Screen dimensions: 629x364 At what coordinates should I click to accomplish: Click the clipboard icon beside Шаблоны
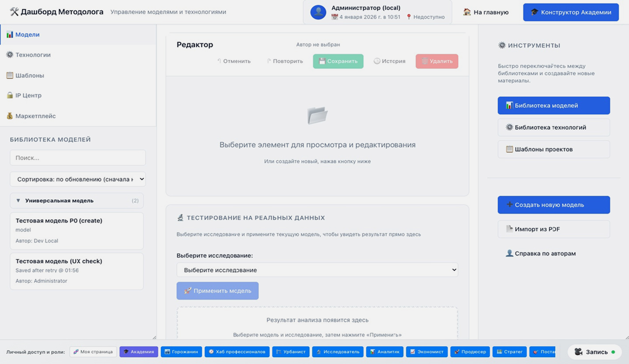coord(10,75)
